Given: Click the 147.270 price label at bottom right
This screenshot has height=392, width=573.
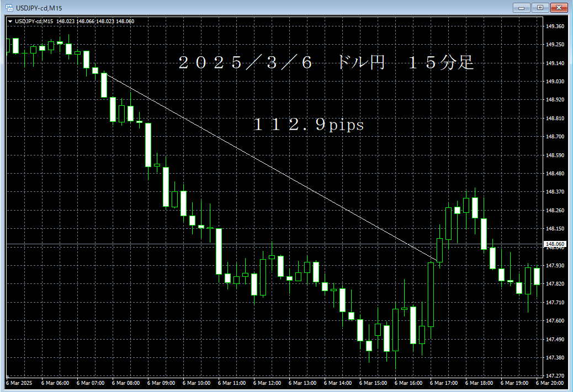Looking at the screenshot, I should 554,370.
